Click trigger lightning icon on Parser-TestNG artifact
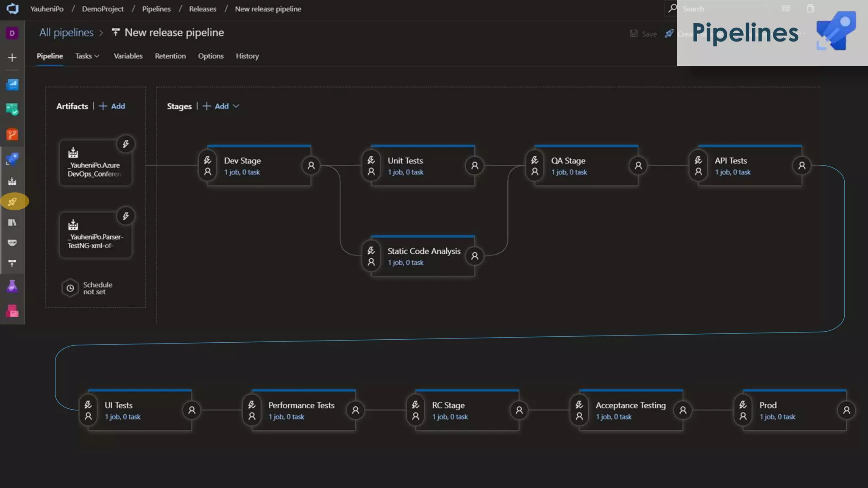The height and width of the screenshot is (488, 868). coord(126,216)
